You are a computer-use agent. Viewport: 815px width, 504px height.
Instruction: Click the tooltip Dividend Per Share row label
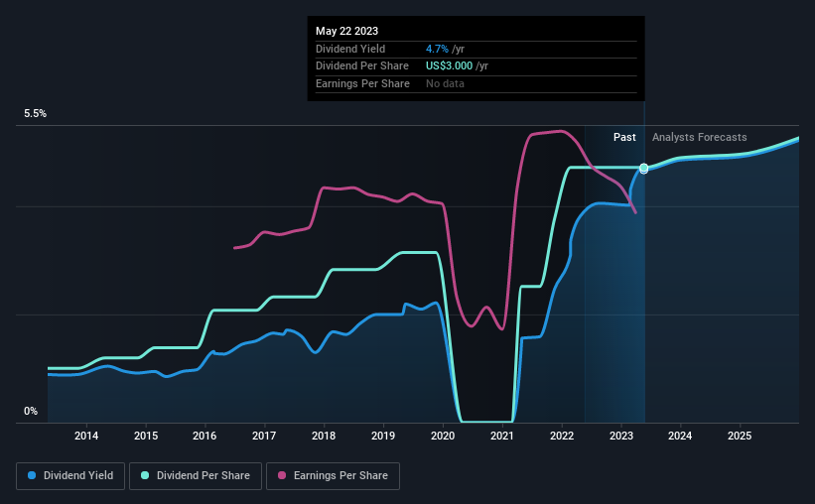pyautogui.click(x=362, y=66)
